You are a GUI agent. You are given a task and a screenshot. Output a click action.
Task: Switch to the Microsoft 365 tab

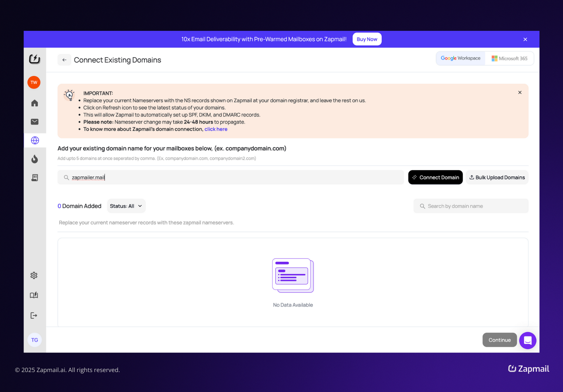509,58
